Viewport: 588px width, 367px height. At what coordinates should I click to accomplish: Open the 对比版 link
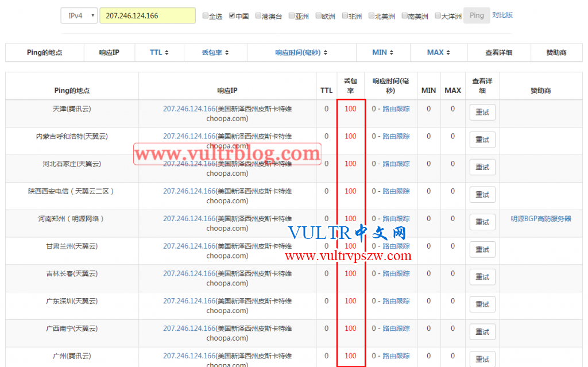pos(502,15)
